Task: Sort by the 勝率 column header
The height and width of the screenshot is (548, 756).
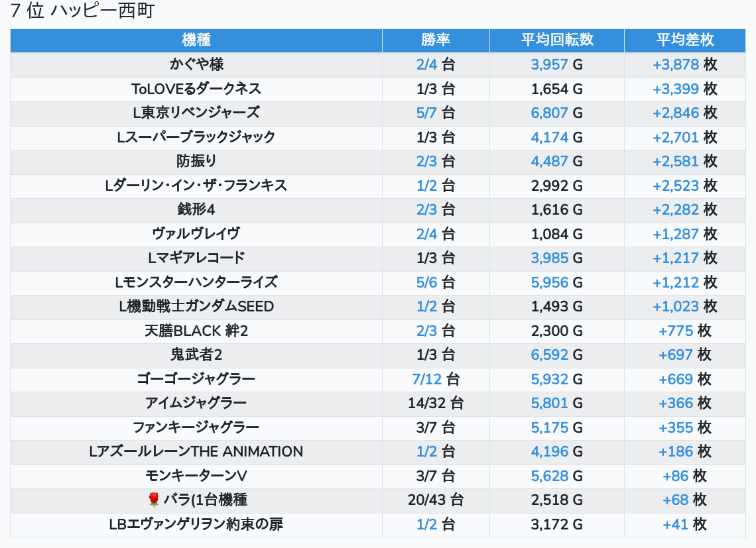Action: click(x=436, y=40)
